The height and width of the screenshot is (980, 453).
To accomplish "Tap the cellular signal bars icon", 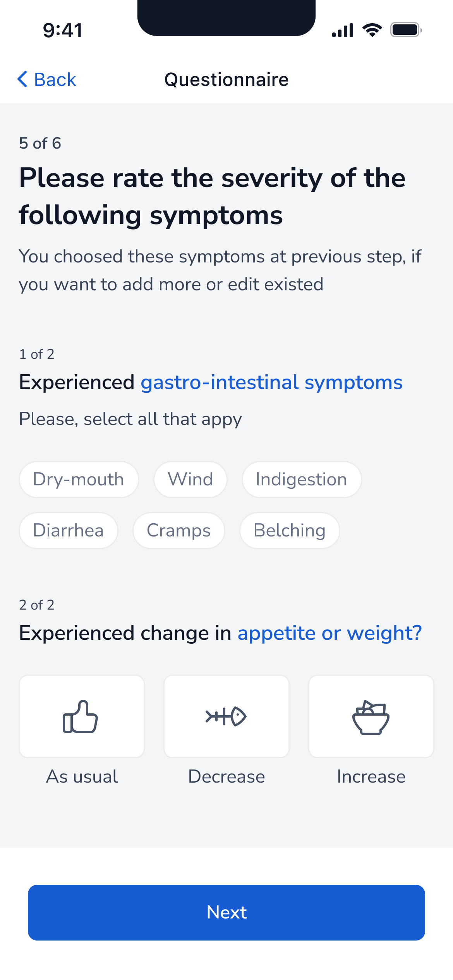I will (343, 30).
